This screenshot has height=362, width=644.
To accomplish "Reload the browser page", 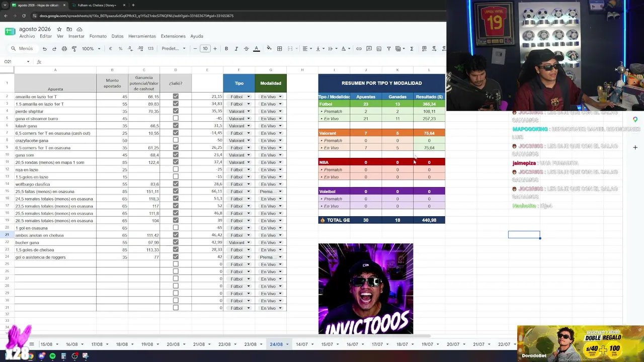I will [24, 16].
